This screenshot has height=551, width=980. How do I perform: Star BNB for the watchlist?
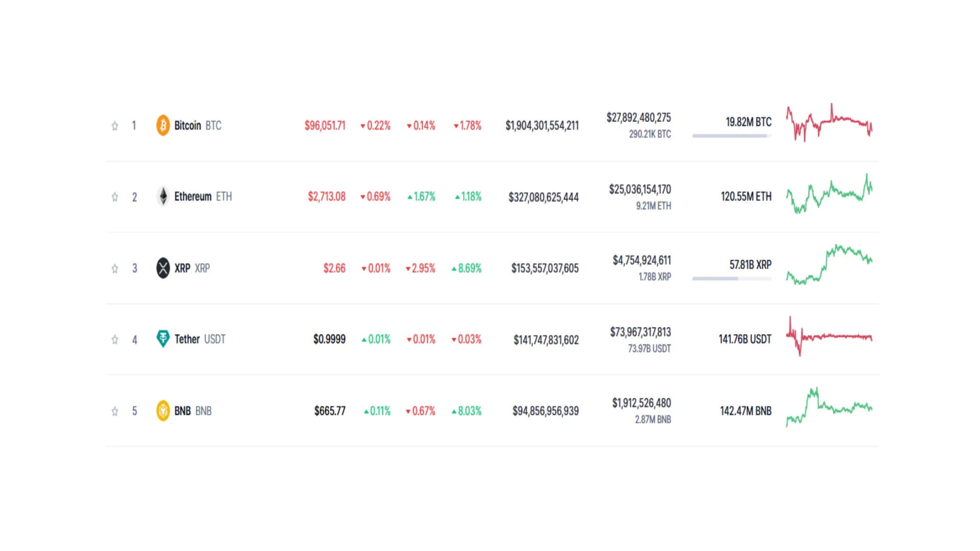pyautogui.click(x=115, y=411)
